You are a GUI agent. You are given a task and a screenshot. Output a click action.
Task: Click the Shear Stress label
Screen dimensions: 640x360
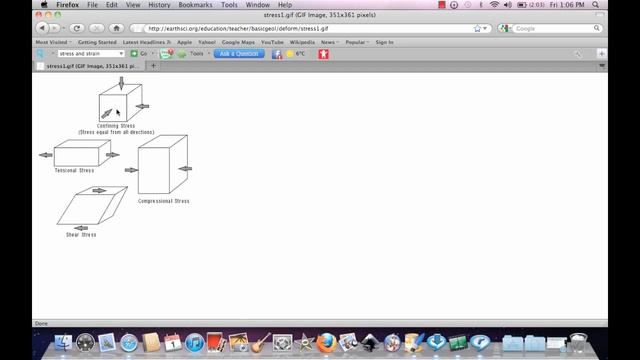tap(81, 235)
